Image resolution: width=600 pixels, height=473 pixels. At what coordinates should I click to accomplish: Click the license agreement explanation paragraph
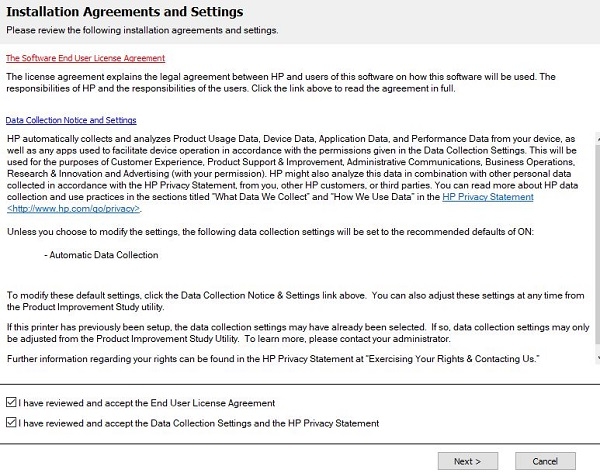tap(281, 82)
